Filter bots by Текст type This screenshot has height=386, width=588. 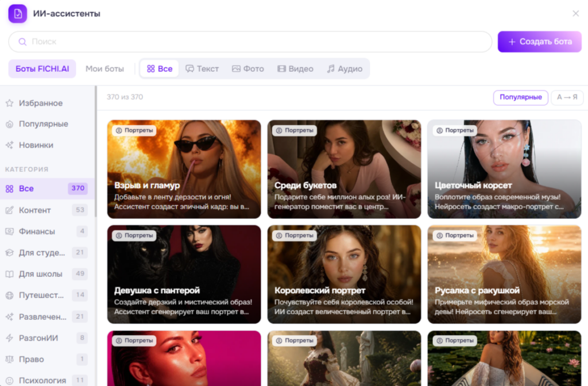202,69
